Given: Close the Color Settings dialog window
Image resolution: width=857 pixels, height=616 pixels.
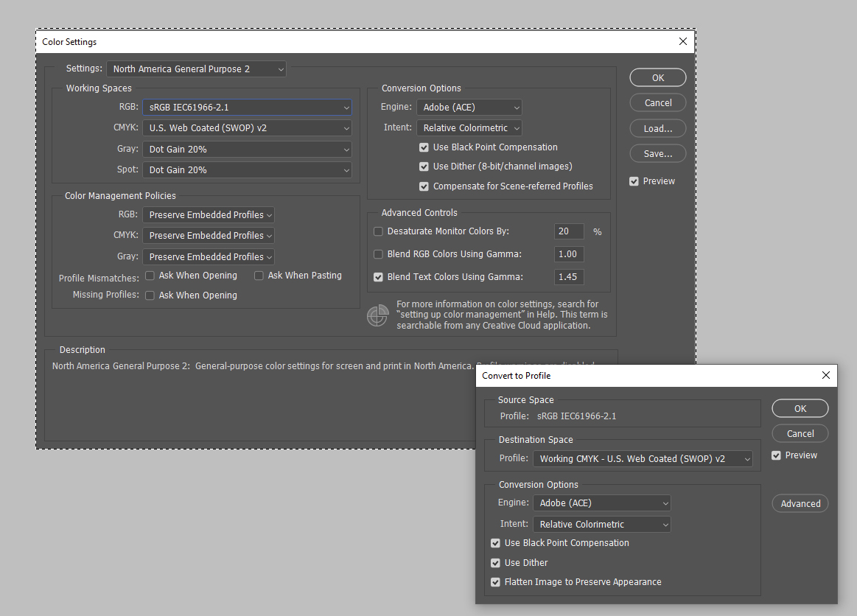Looking at the screenshot, I should (x=683, y=41).
